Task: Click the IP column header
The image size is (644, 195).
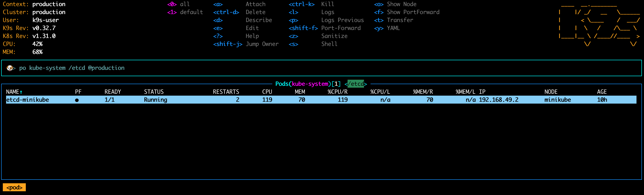Action: coord(482,92)
